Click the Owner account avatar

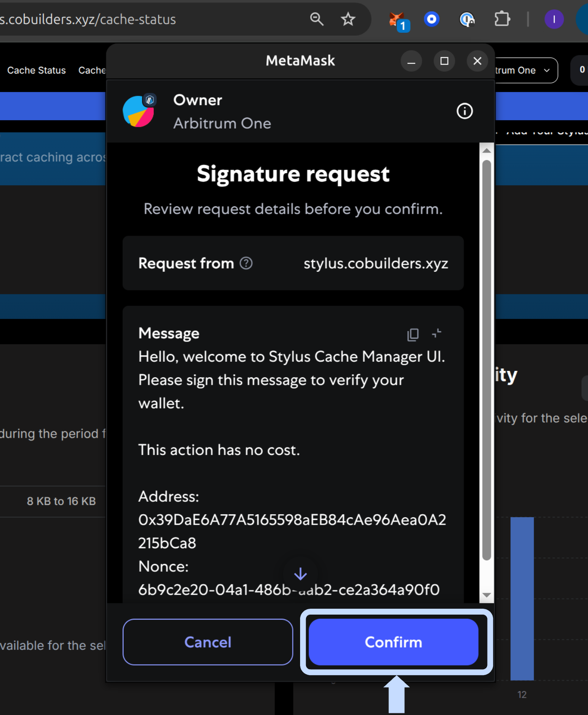[x=139, y=111]
